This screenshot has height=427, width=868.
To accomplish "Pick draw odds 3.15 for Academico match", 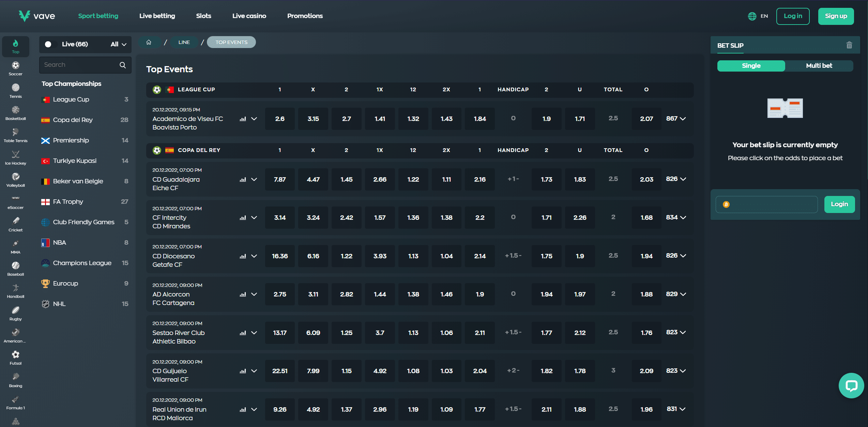I will (x=313, y=119).
